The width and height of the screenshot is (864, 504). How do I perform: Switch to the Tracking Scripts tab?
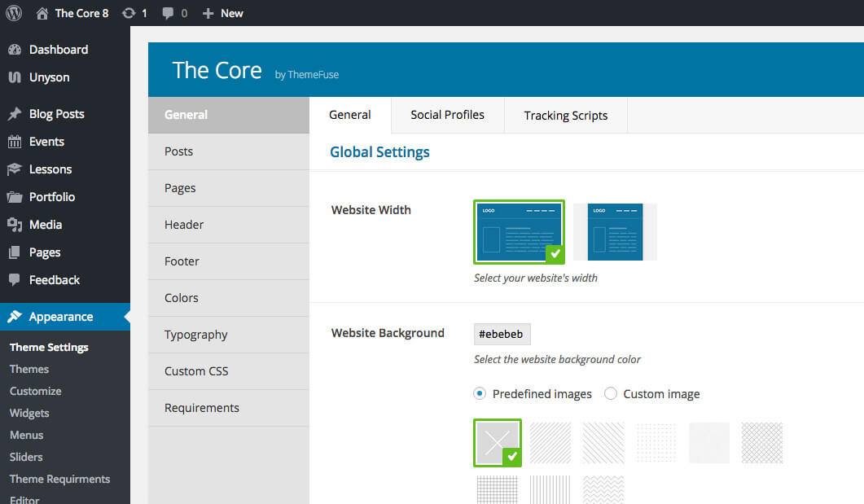[x=566, y=115]
